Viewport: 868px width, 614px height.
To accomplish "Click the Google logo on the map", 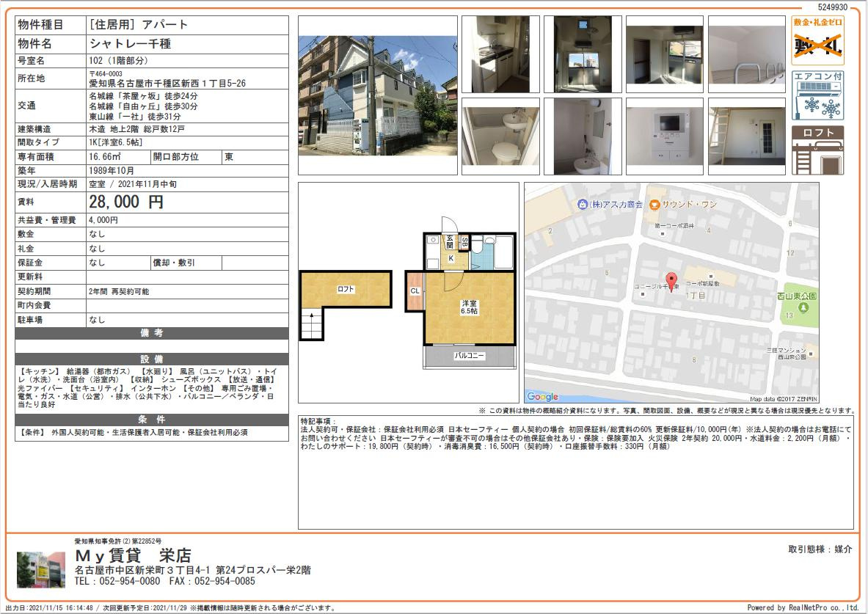I will 542,396.
